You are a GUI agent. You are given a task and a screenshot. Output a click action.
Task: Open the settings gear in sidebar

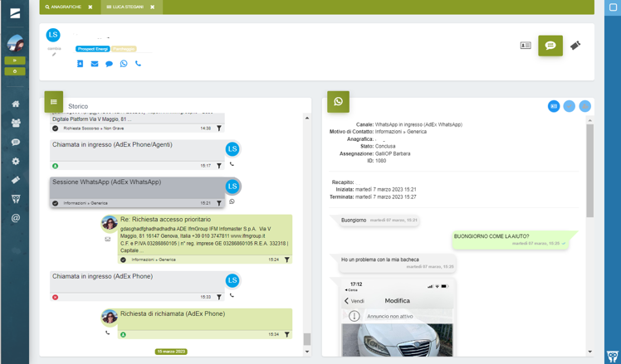point(15,161)
